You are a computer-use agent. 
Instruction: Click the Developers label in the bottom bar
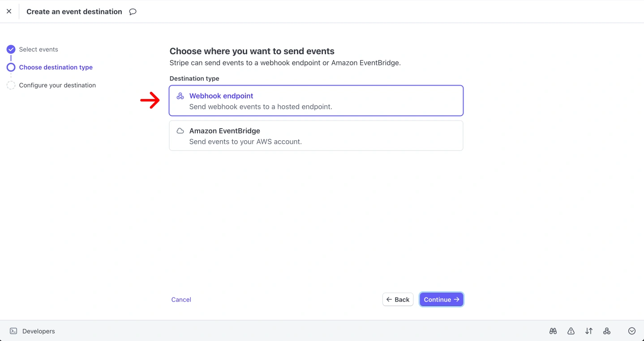39,331
